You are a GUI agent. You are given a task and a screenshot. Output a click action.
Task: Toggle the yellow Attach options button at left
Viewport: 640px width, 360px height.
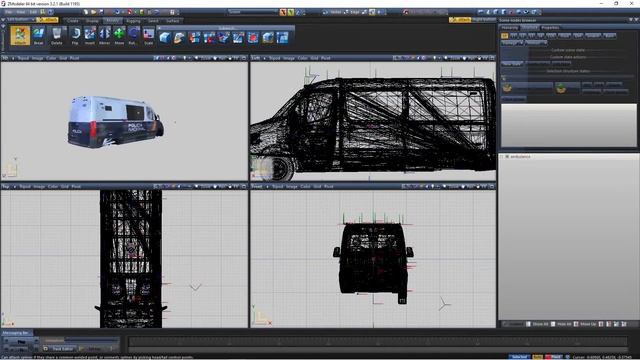(47, 20)
